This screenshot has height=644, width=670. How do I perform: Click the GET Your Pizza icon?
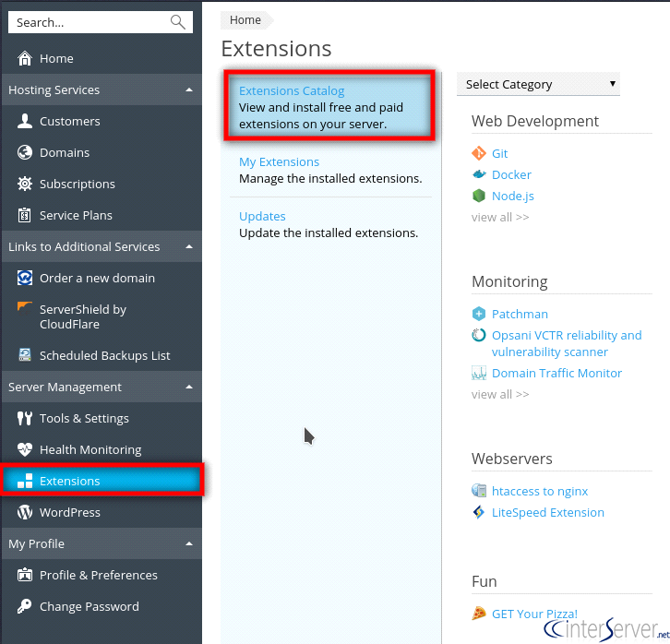[479, 614]
